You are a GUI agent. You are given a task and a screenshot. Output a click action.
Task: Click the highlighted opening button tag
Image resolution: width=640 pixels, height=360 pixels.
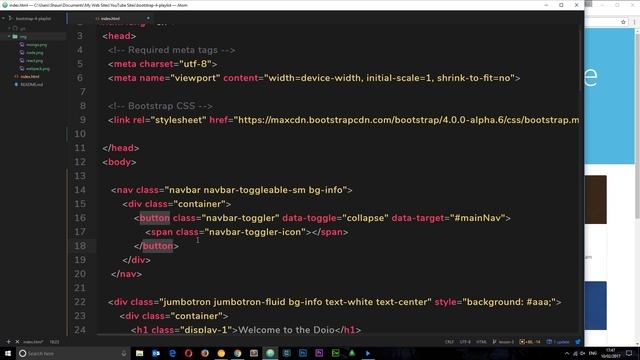(x=155, y=218)
